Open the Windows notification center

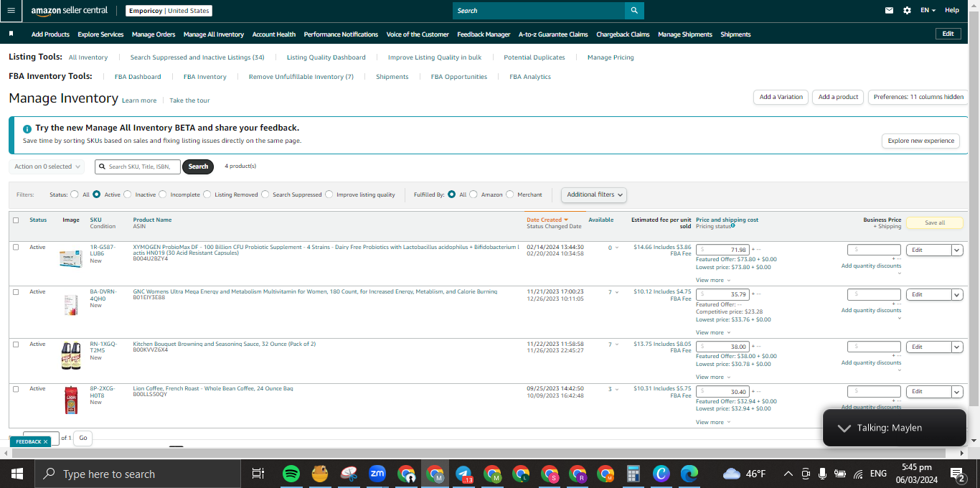pos(958,474)
